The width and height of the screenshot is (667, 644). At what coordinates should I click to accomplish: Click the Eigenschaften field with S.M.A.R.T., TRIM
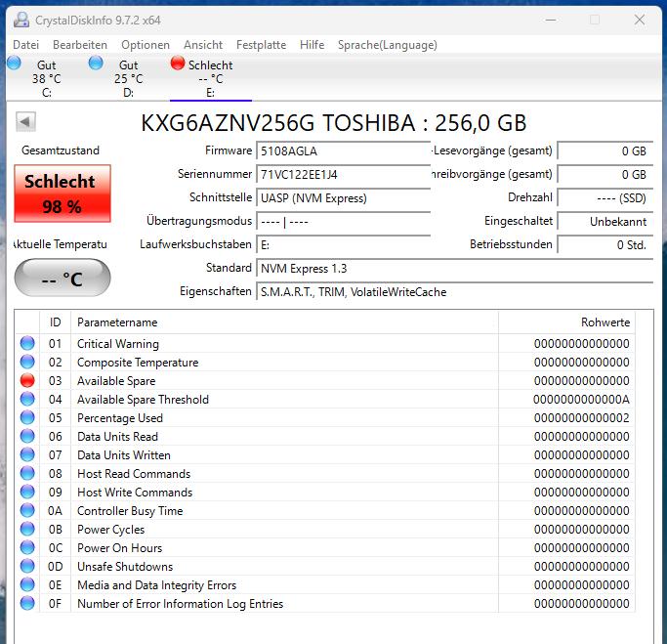455,292
